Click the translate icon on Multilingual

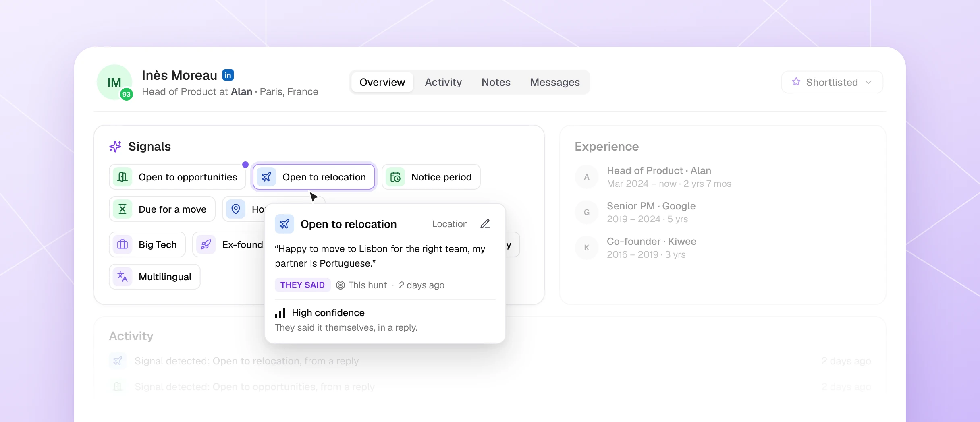click(x=122, y=277)
